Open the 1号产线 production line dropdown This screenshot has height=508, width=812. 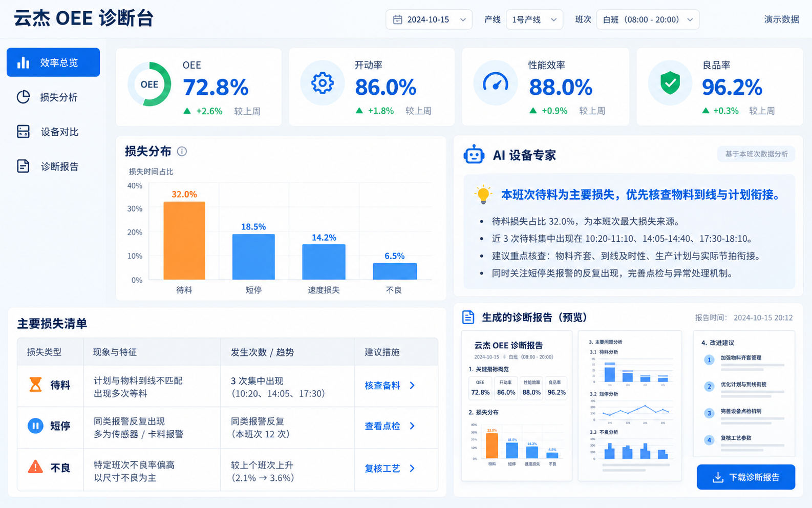click(534, 19)
